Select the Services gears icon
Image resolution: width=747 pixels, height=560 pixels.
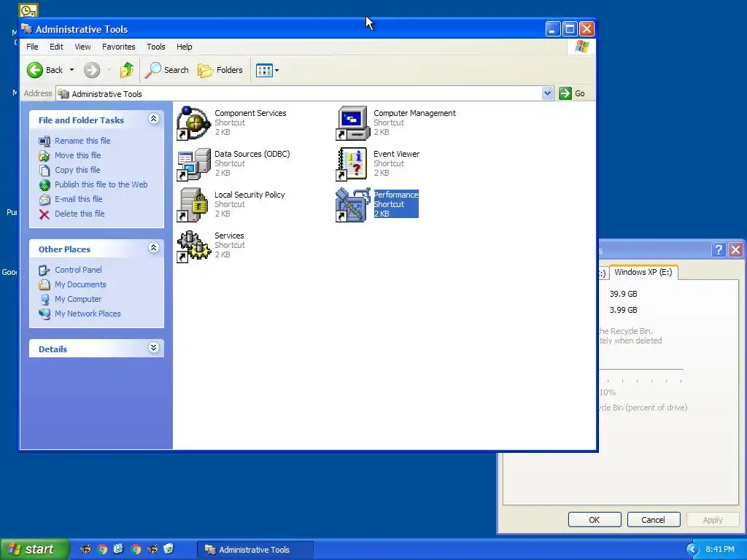tap(193, 246)
